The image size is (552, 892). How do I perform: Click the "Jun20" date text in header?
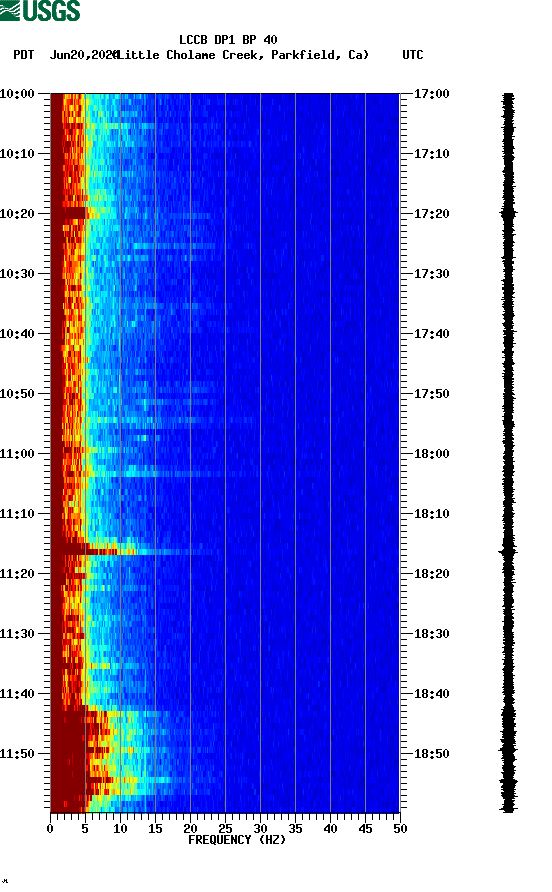pos(67,55)
